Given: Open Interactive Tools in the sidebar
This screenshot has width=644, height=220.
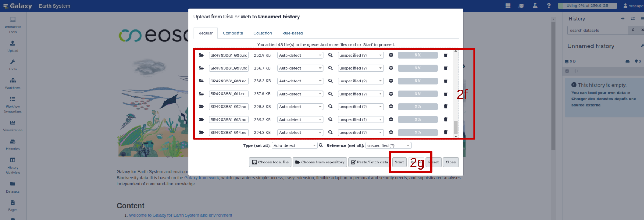Looking at the screenshot, I should 13,24.
